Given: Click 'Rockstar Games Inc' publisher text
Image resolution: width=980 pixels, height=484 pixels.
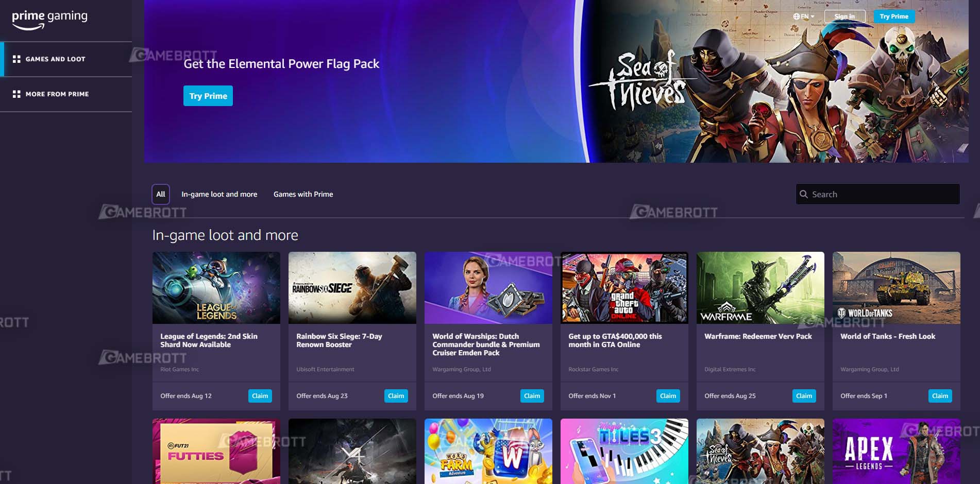Looking at the screenshot, I should pos(593,369).
